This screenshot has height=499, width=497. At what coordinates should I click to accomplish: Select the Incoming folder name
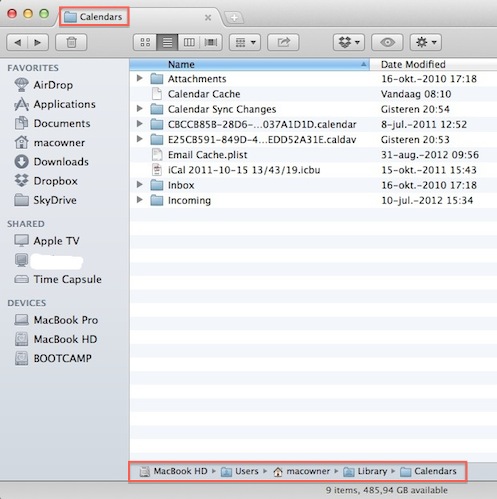tap(189, 200)
